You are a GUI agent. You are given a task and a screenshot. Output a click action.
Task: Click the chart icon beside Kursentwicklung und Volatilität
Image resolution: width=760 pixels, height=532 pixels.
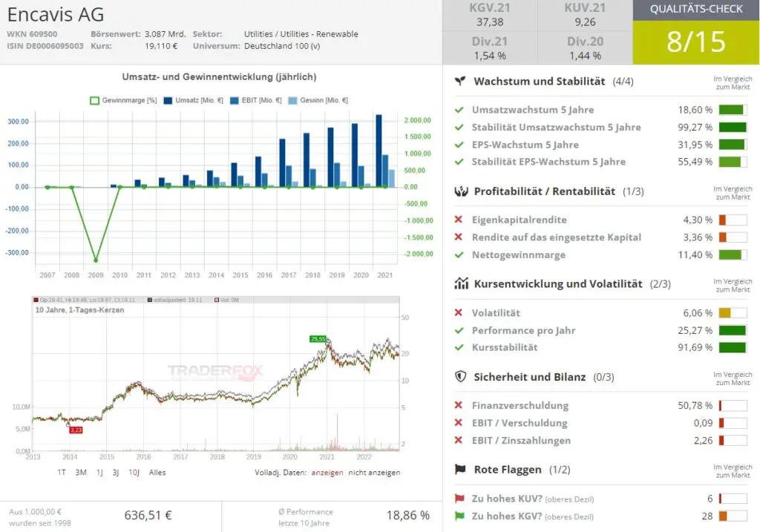click(461, 283)
